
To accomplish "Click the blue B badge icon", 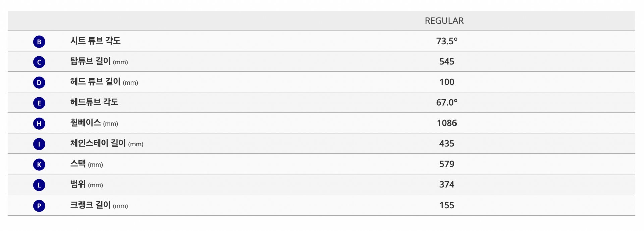I will click(x=39, y=42).
